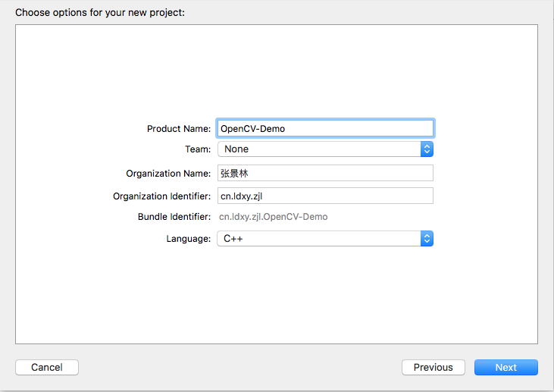554x392 pixels.
Task: Click the grayed Bundle Identifier value text
Action: pos(273,217)
